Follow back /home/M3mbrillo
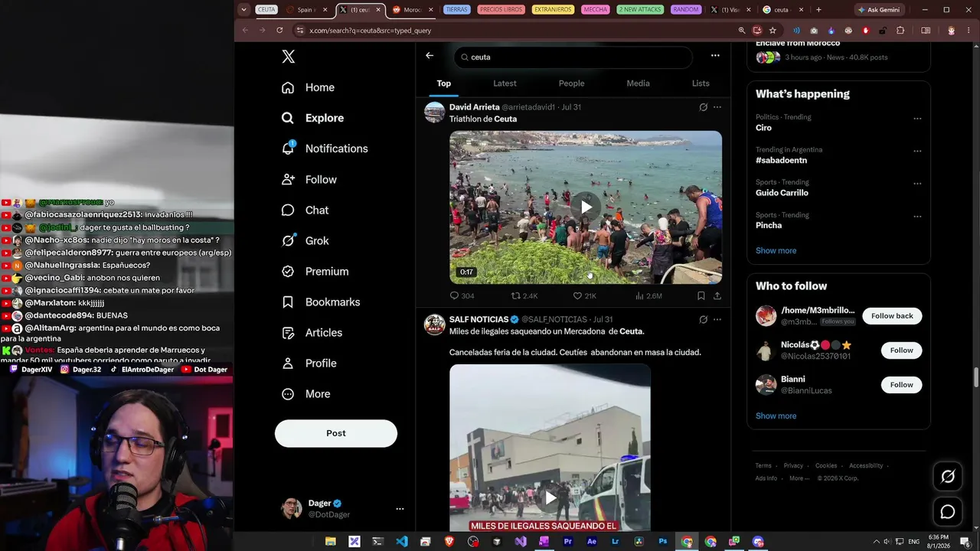Image resolution: width=980 pixels, height=551 pixels. [x=892, y=316]
